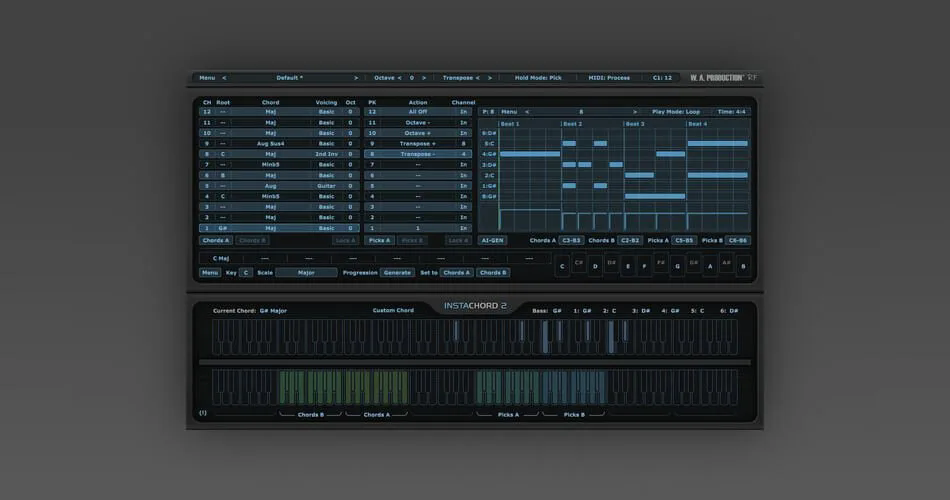Go to the next preset after Default

[x=356, y=78]
